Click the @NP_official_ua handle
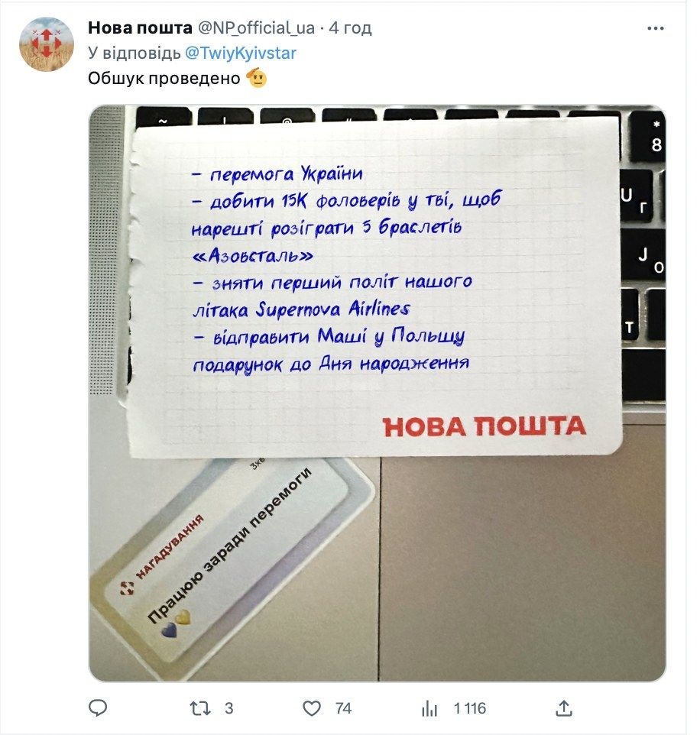700x735 pixels. 256,28
